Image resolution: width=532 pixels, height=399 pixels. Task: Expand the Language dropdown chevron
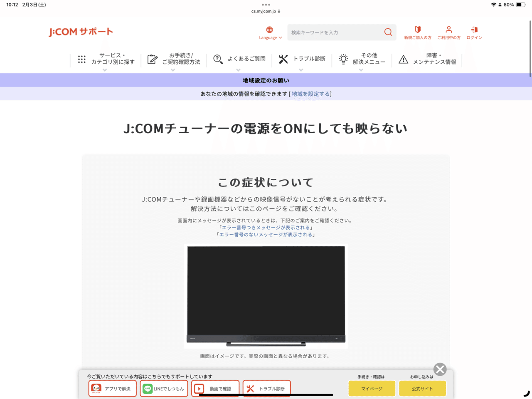(281, 38)
